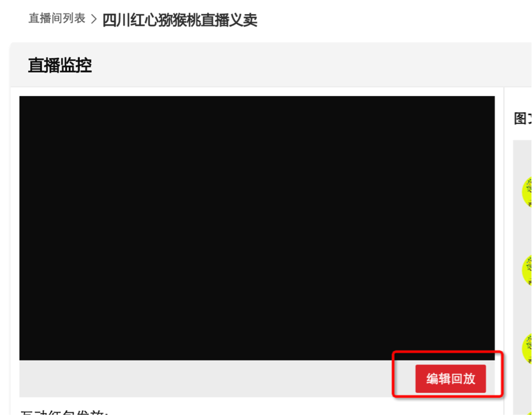The image size is (532, 415).
Task: Click 四川红心猕猴桃直播义卖 page title
Action: pyautogui.click(x=180, y=20)
